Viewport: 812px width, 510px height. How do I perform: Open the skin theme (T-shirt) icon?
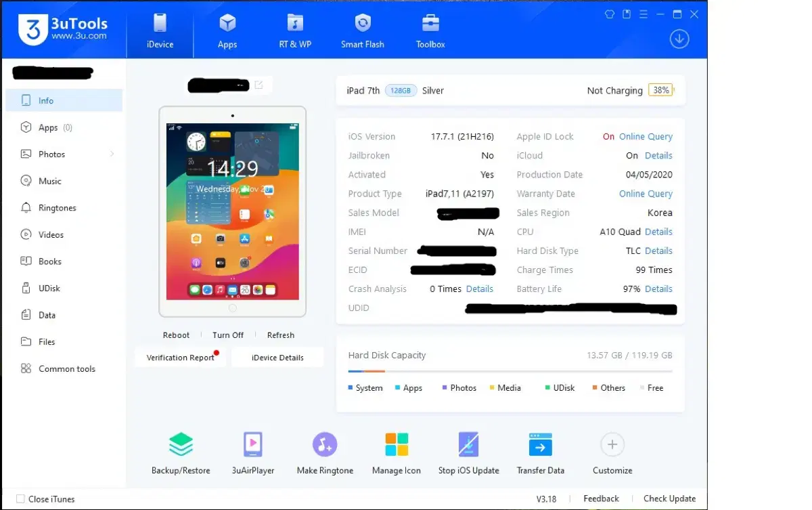coord(609,14)
